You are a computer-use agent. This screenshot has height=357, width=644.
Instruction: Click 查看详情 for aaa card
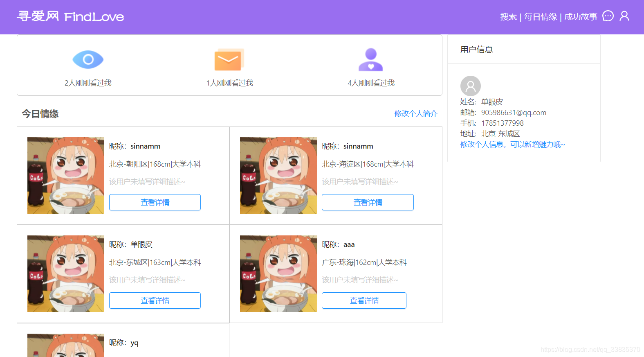pyautogui.click(x=364, y=301)
